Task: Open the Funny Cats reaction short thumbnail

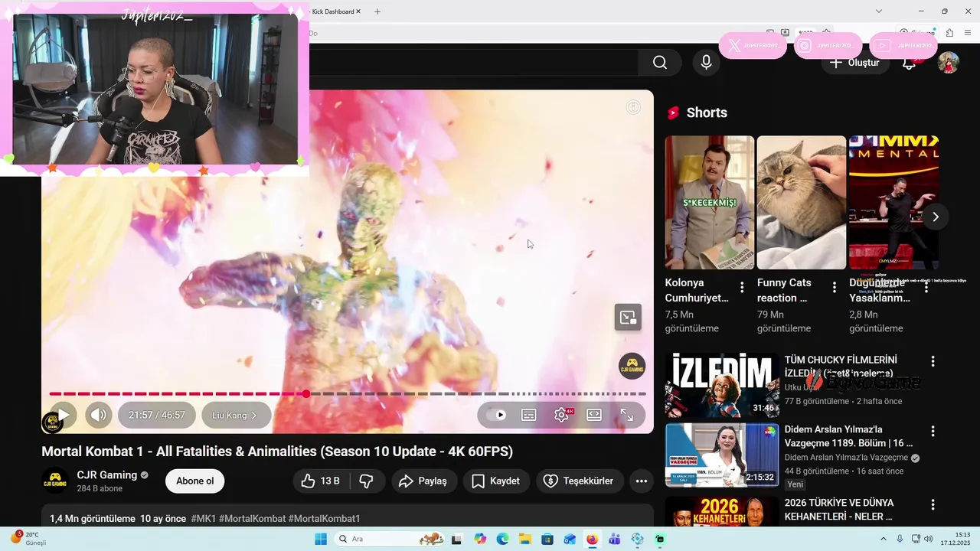Action: pyautogui.click(x=802, y=203)
